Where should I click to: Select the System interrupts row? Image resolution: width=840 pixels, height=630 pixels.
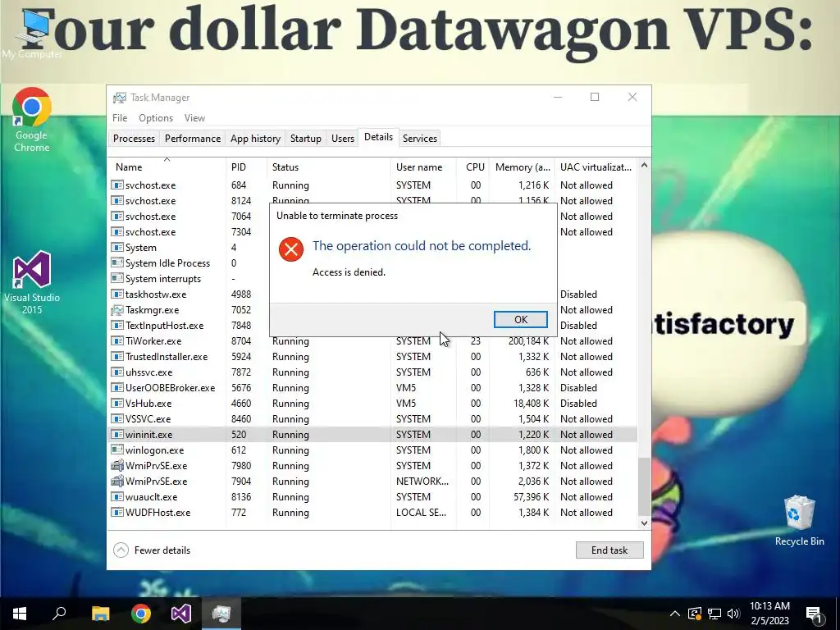pyautogui.click(x=373, y=278)
